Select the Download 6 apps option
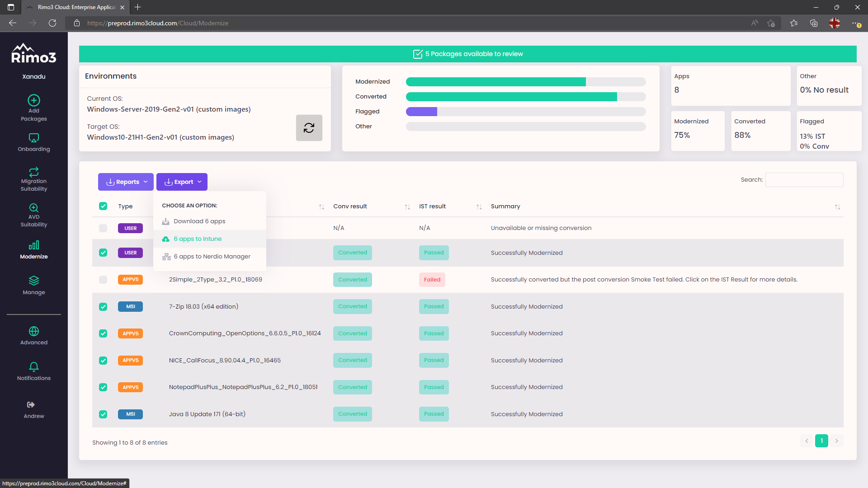The height and width of the screenshot is (488, 868). click(x=199, y=221)
